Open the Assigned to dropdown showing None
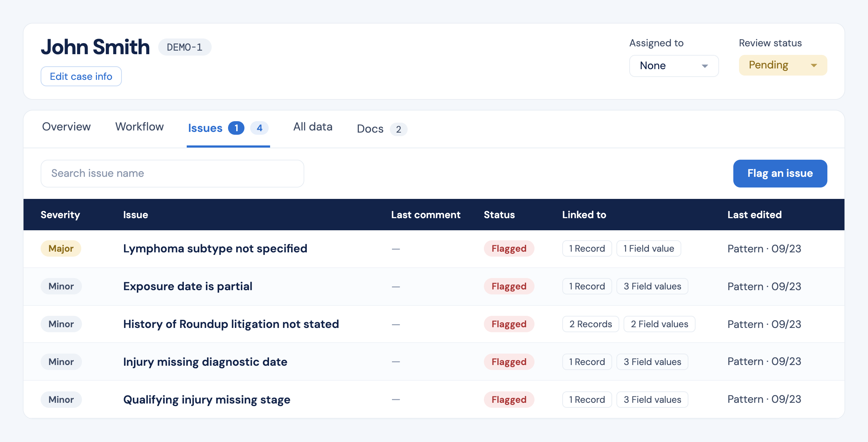Screen dimensions: 868x442 (674, 66)
